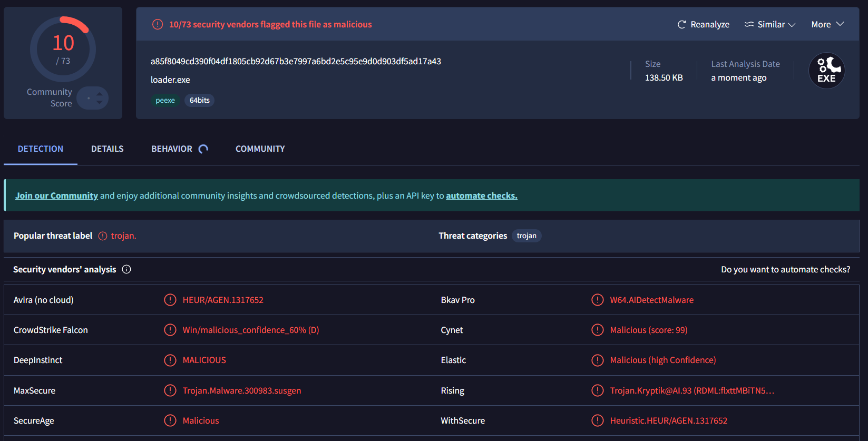Click info icon next to Security vendors' analysis
The image size is (868, 441).
pyautogui.click(x=126, y=269)
